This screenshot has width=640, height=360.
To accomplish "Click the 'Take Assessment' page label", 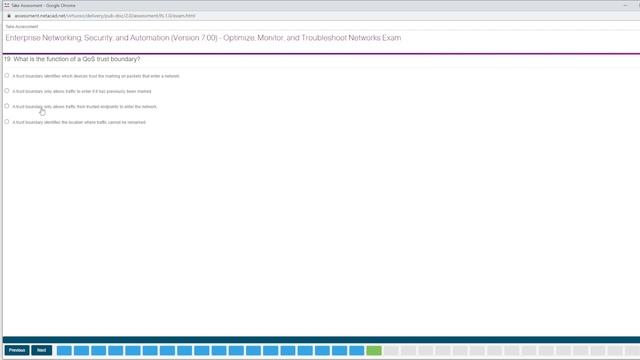I will point(22,27).
